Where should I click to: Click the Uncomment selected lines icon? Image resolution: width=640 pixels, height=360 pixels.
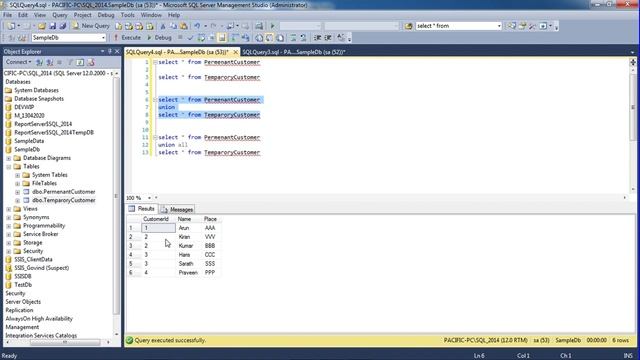pos(303,38)
